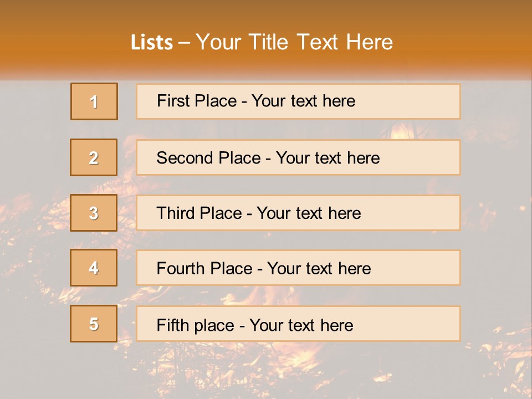Click the bold word Lists in title
The image size is (532, 399).
(152, 42)
